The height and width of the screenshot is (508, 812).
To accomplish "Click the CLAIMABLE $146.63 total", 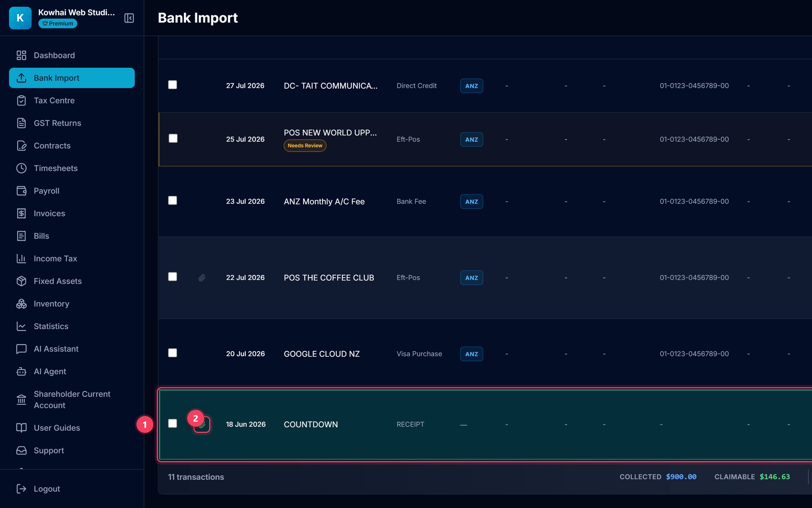I will pyautogui.click(x=752, y=477).
